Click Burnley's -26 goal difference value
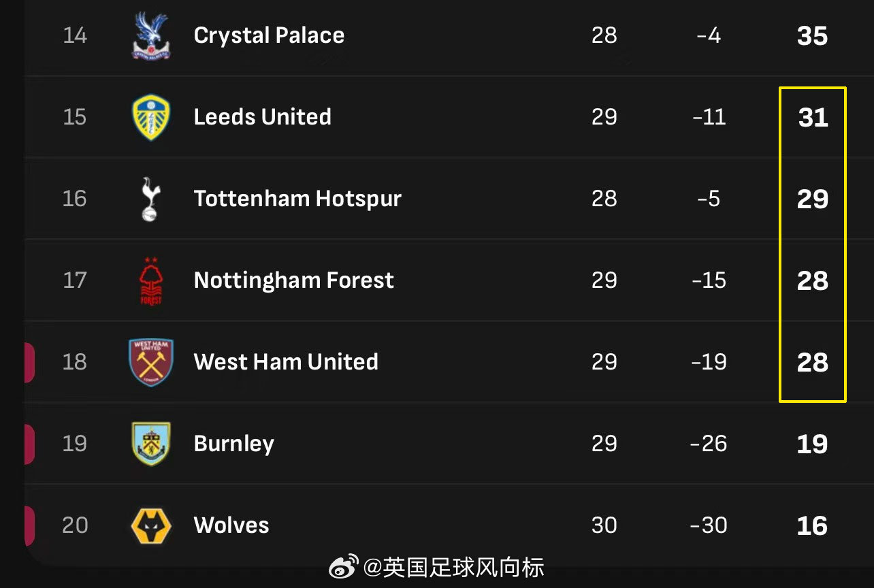 [x=709, y=444]
